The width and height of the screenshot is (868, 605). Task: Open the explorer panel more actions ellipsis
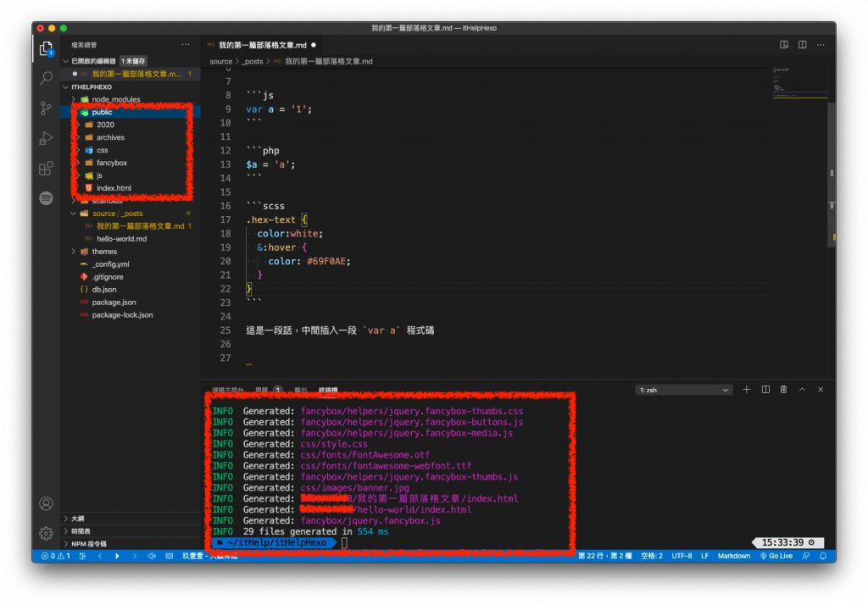tap(186, 45)
